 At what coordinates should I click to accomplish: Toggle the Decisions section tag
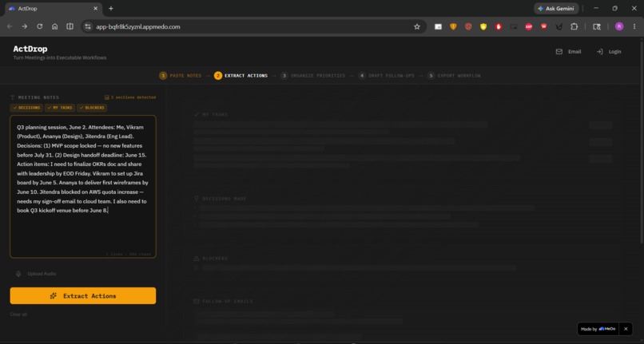click(26, 108)
